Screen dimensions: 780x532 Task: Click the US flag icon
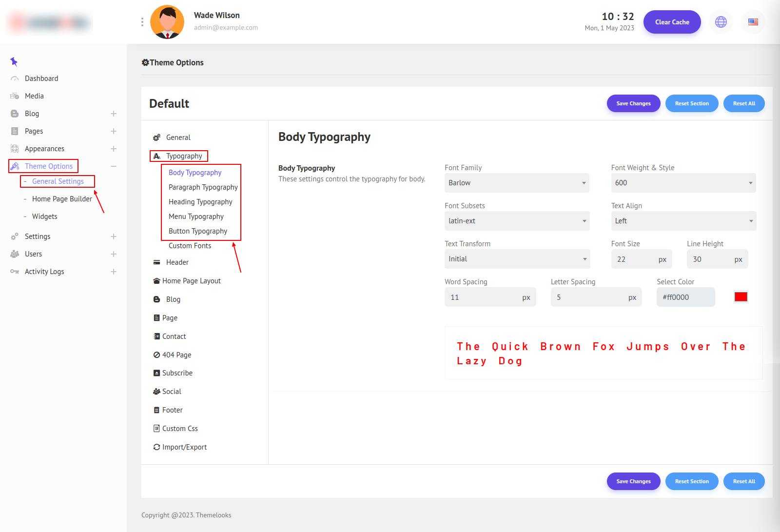pyautogui.click(x=753, y=22)
